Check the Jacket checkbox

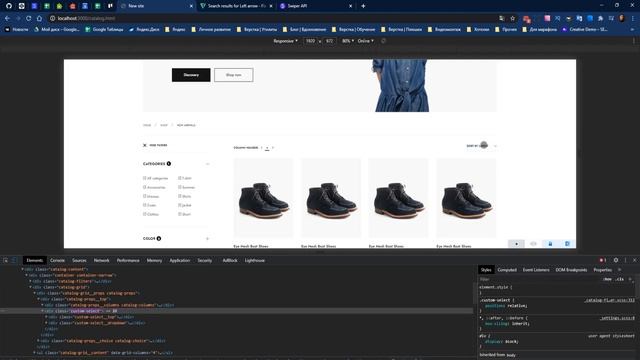point(180,205)
